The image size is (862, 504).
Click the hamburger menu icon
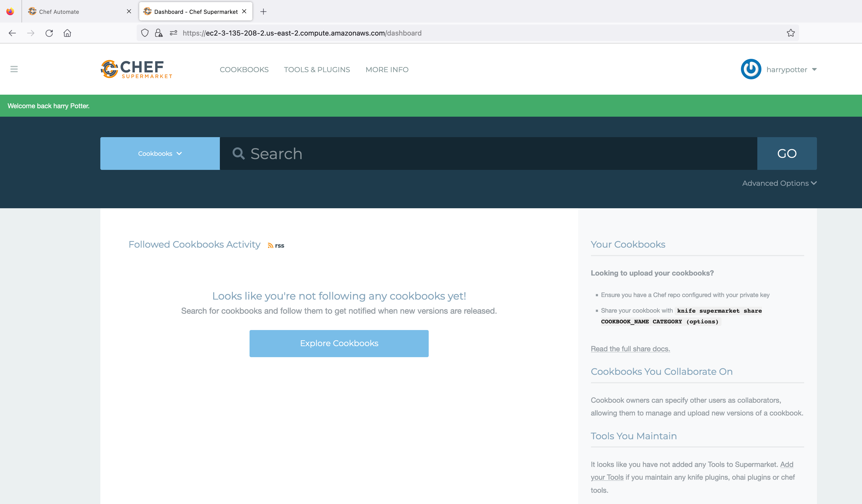14,69
